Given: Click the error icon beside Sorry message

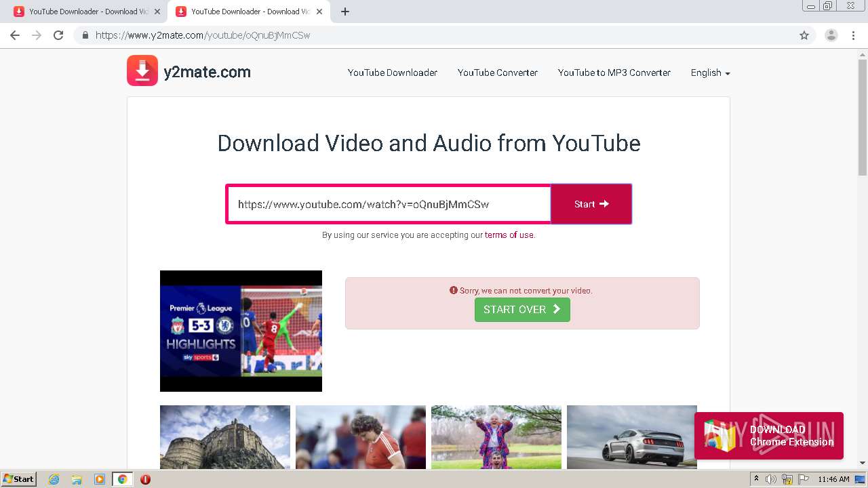Looking at the screenshot, I should pyautogui.click(x=454, y=290).
